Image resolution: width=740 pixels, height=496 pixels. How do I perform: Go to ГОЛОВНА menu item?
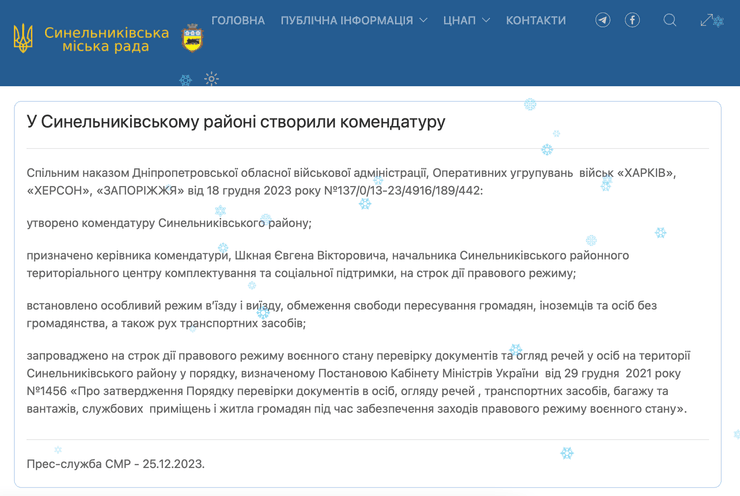click(x=238, y=20)
